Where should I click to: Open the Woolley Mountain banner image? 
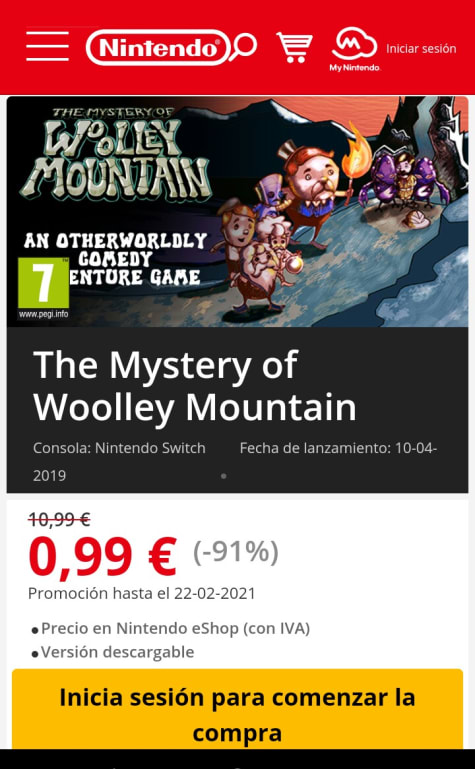pyautogui.click(x=237, y=211)
